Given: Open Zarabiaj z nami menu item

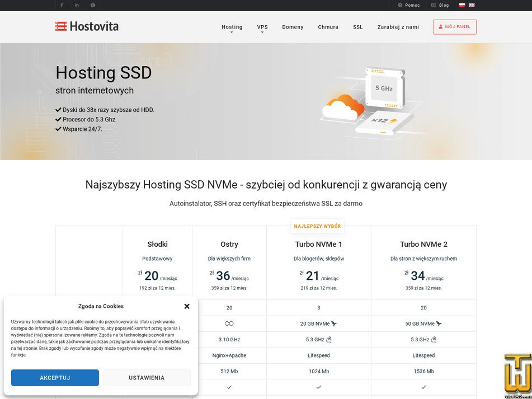Looking at the screenshot, I should coord(398,27).
